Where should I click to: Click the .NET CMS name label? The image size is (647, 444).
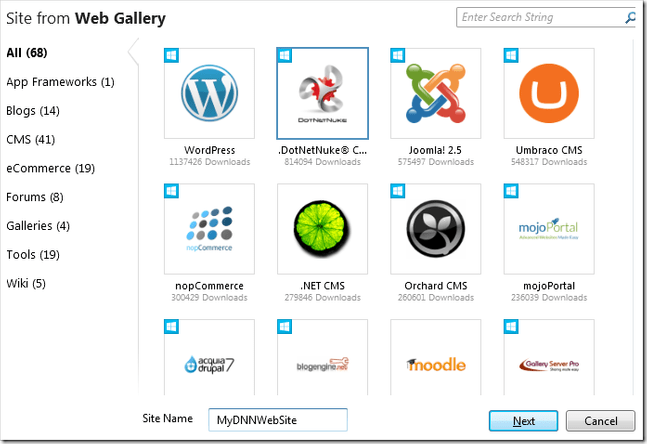coord(322,286)
